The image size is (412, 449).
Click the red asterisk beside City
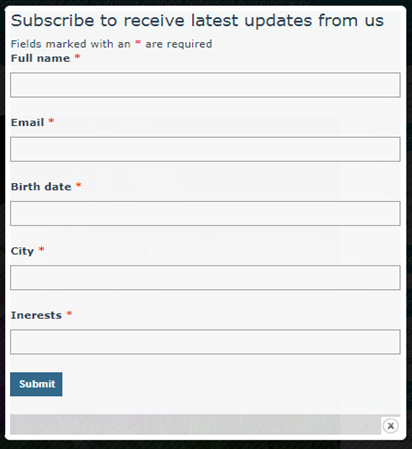click(x=41, y=249)
